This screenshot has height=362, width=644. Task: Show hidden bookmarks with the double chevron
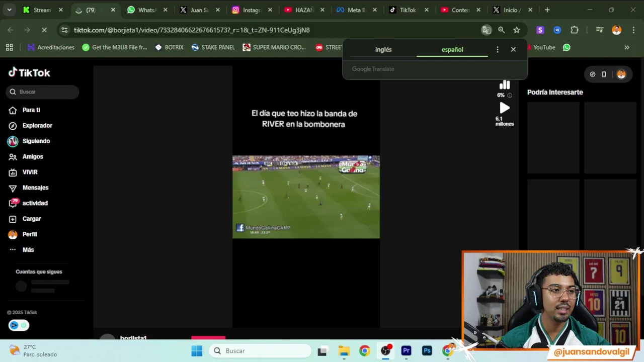click(x=627, y=47)
